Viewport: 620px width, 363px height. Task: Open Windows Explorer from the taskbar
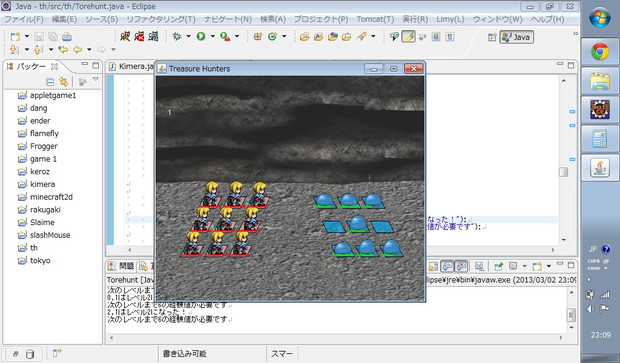click(x=600, y=81)
